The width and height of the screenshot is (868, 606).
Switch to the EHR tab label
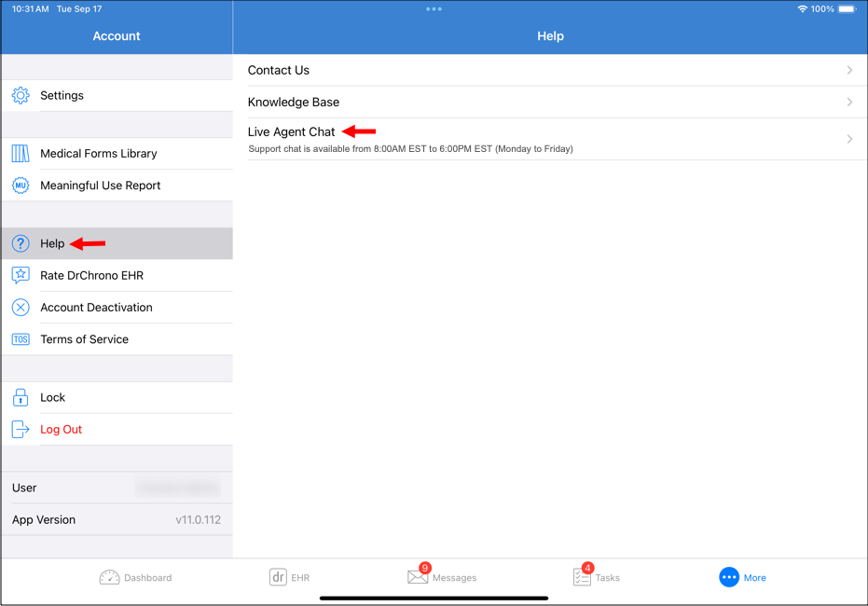(300, 578)
